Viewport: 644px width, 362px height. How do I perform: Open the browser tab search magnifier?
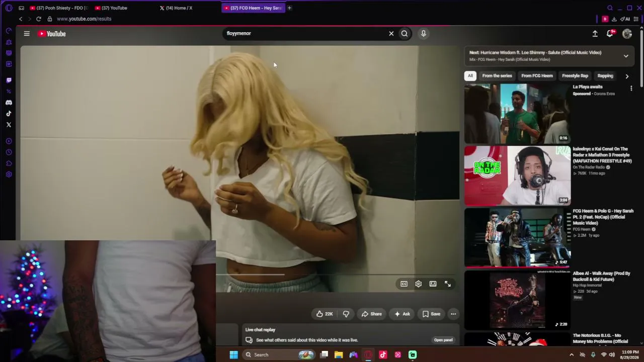point(610,8)
